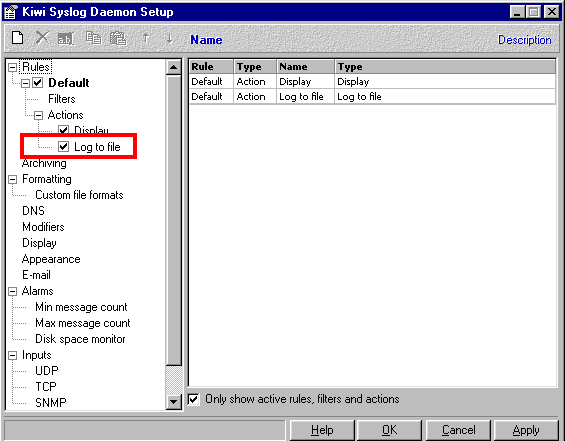Click the Delete (X) toolbar icon

tap(42, 38)
